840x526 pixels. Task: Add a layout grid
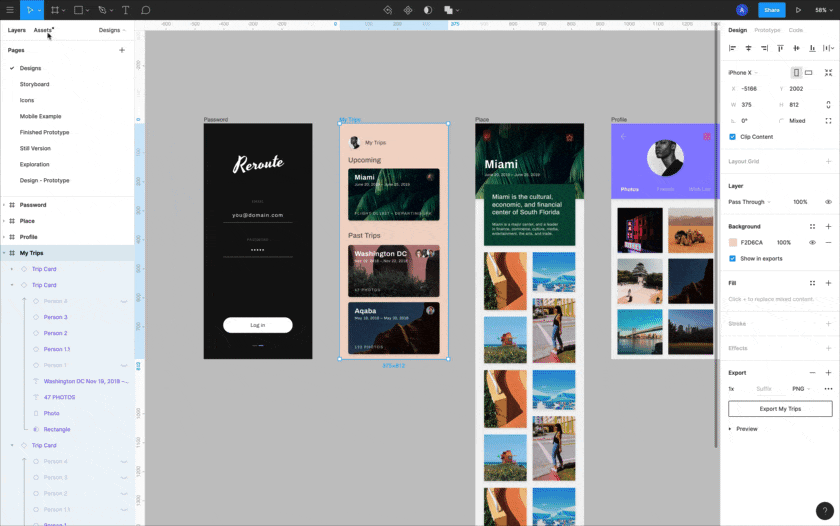[828, 161]
